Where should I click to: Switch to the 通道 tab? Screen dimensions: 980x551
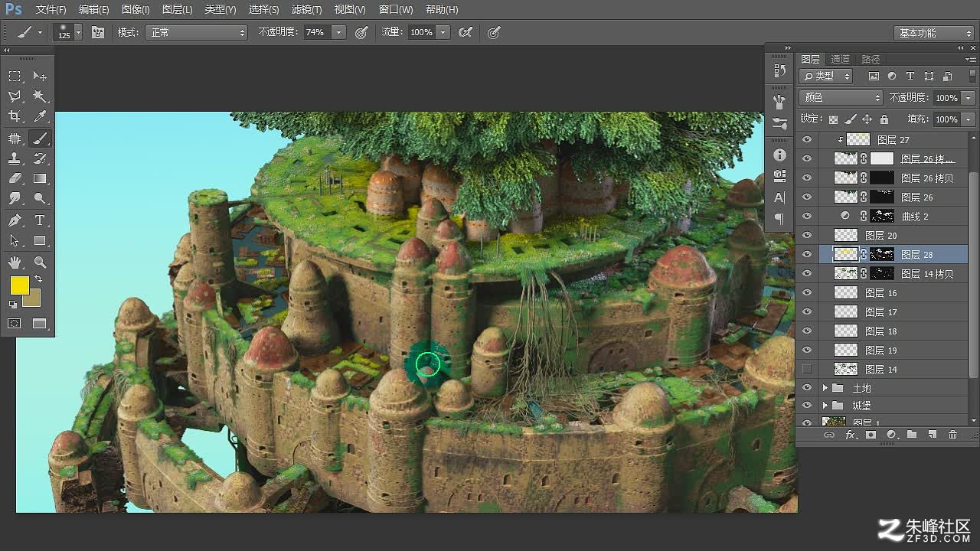point(840,59)
